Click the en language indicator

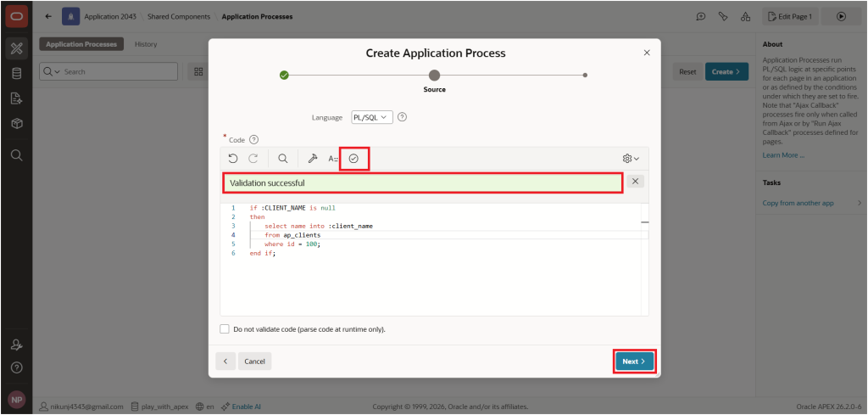click(x=205, y=407)
